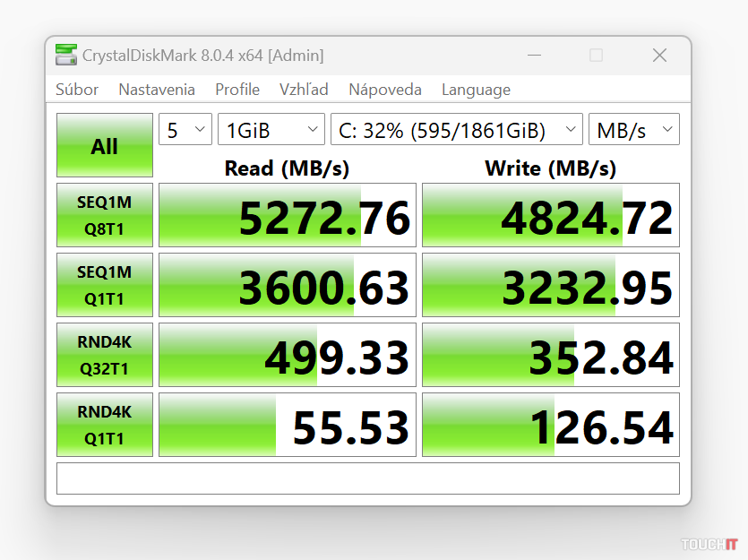Open the Nastavenia menu
The image size is (748, 560).
157,90
